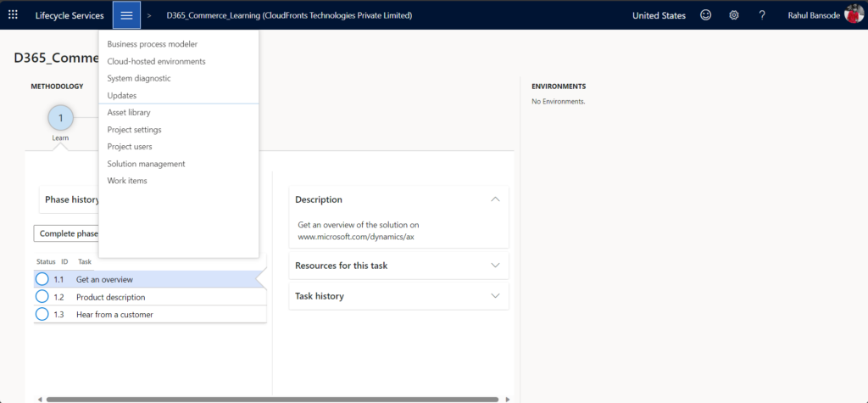Click the United States region selector
This screenshot has width=868, height=403.
pyautogui.click(x=659, y=15)
